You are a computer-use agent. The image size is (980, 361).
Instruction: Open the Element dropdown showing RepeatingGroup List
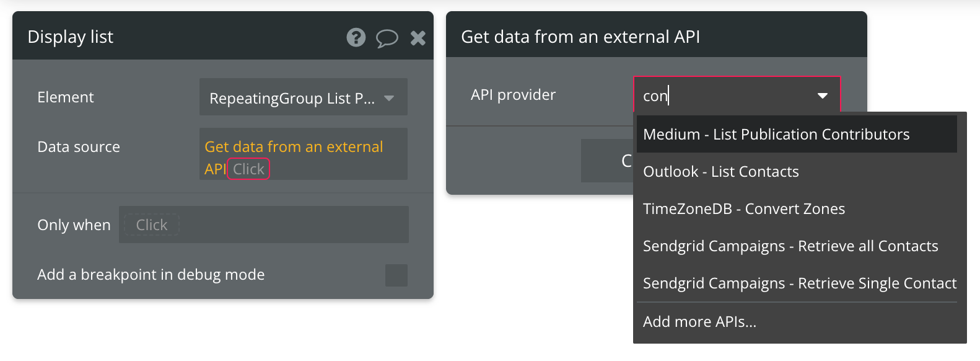303,97
